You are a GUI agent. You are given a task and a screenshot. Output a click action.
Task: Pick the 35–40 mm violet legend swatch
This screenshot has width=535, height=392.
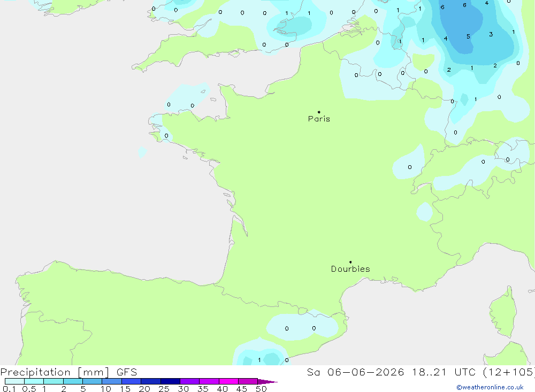pyautogui.click(x=209, y=381)
